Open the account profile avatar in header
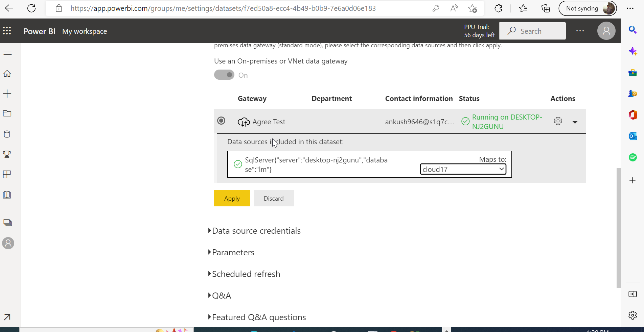 click(606, 31)
